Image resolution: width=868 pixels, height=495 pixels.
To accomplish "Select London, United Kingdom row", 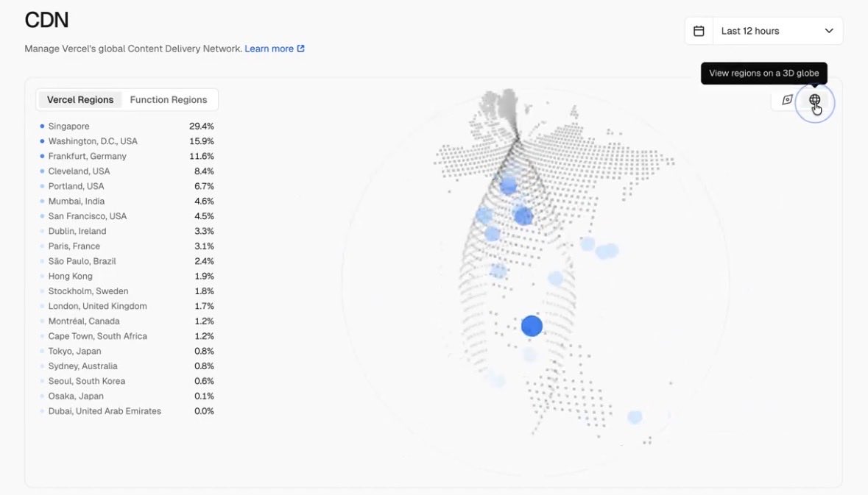I will tap(127, 306).
